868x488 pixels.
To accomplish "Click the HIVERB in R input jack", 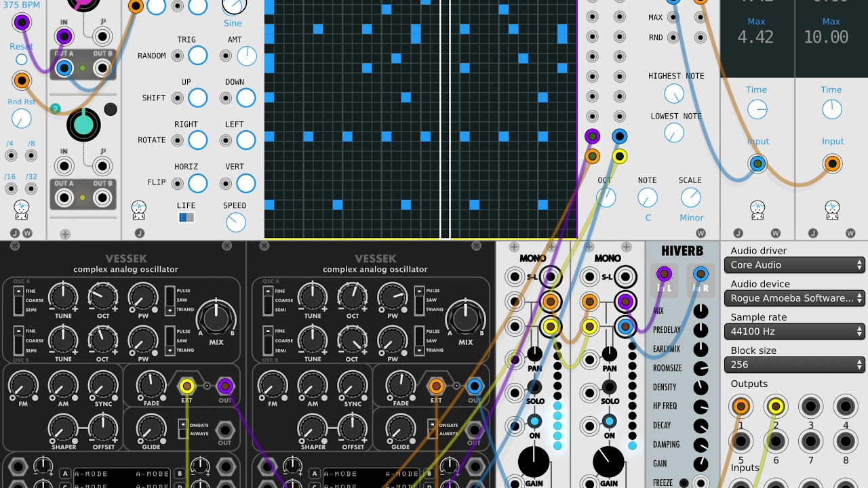I will (701, 274).
